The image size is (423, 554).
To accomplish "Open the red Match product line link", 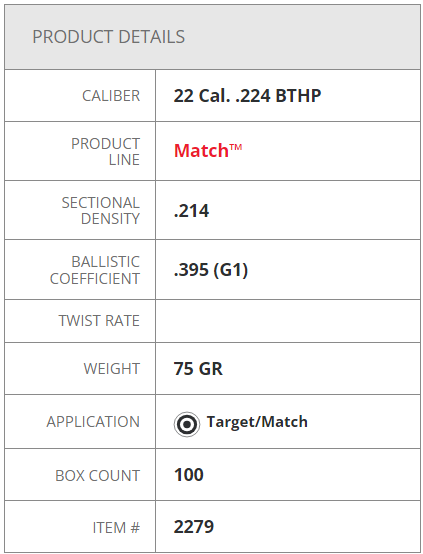I will point(208,151).
